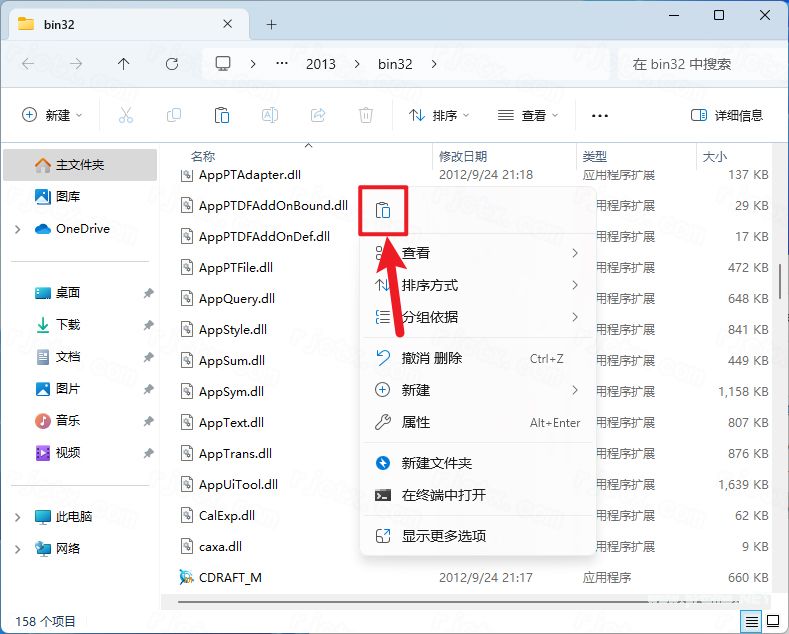Choose 显示更多选项 in context menu

pyautogui.click(x=478, y=536)
